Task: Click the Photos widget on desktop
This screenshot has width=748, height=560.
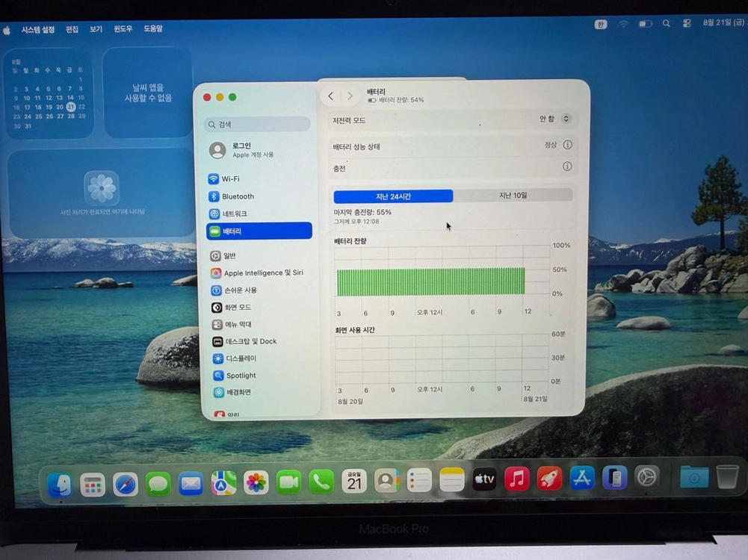Action: 101,193
